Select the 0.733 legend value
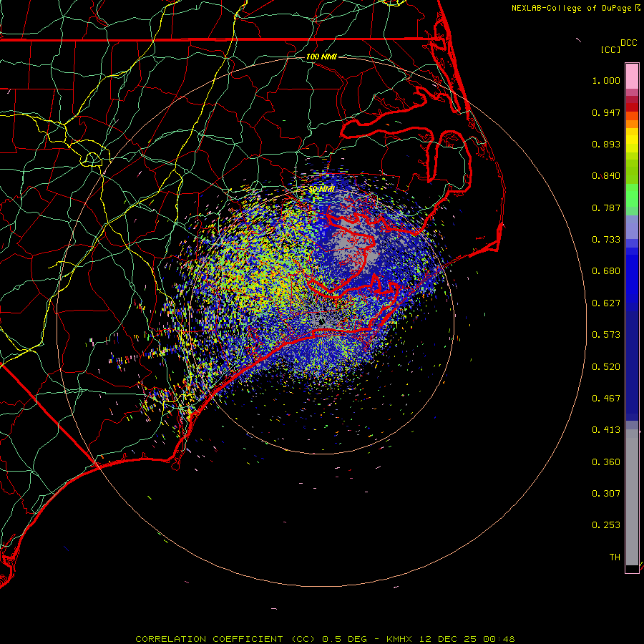 (606, 240)
